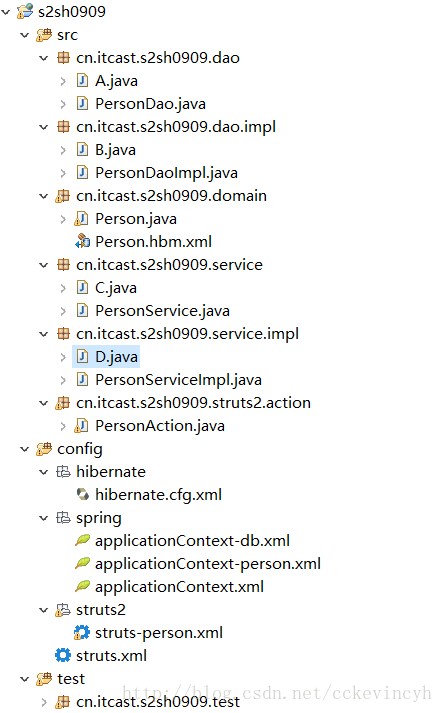Select the PersonServiceImpl.java label
443x713 pixels.
178,380
